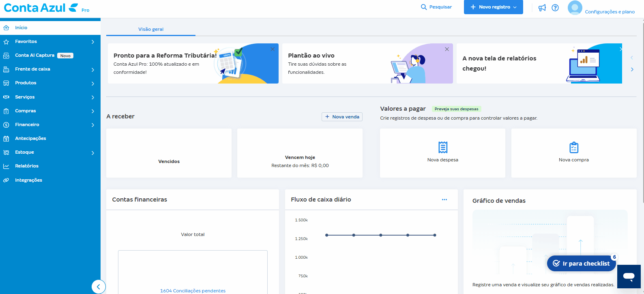Image resolution: width=644 pixels, height=294 pixels.
Task: Open the chat bubble widget
Action: click(x=629, y=277)
